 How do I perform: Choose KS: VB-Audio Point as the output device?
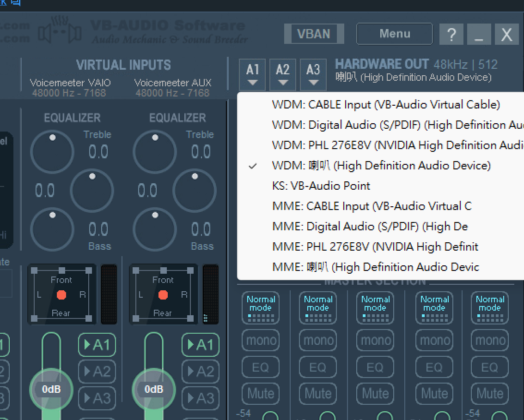[321, 186]
